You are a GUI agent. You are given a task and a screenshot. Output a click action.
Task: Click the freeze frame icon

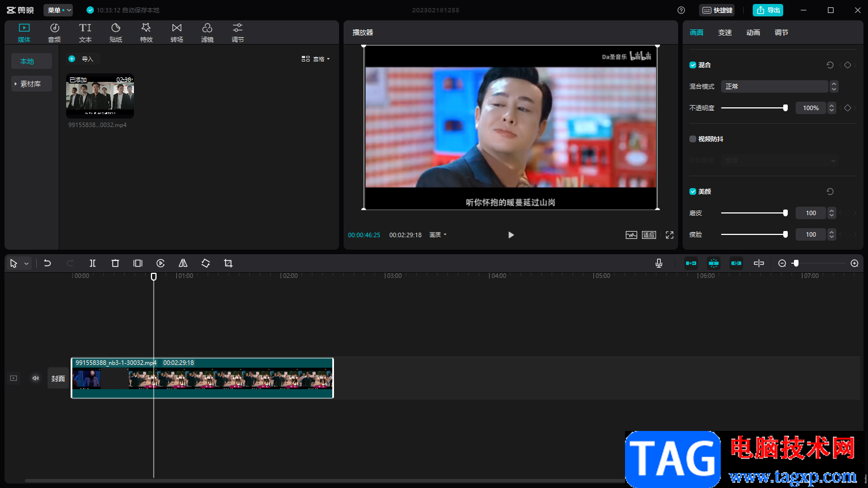click(x=138, y=263)
